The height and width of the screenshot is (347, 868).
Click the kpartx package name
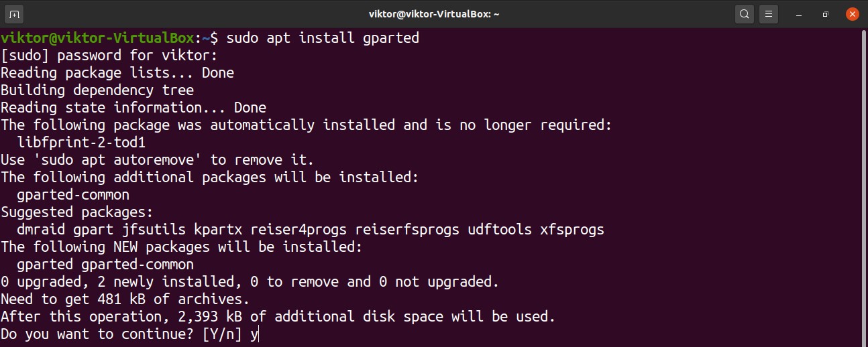[218, 230]
